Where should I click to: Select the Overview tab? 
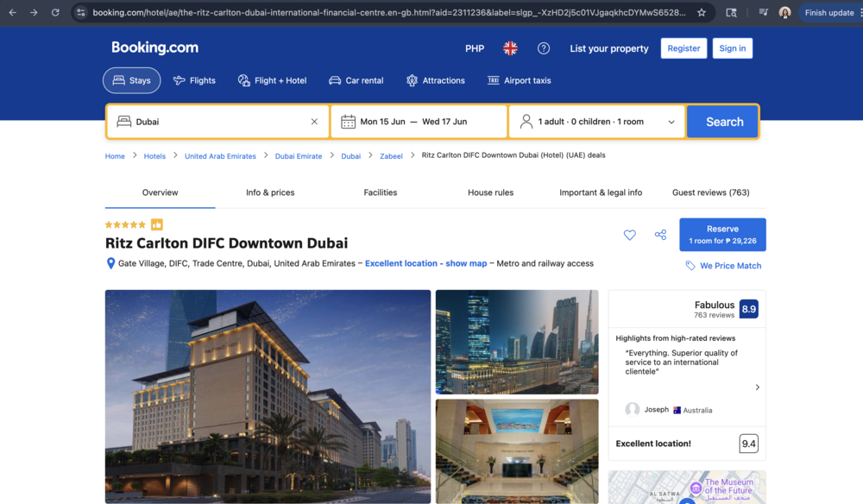point(161,192)
